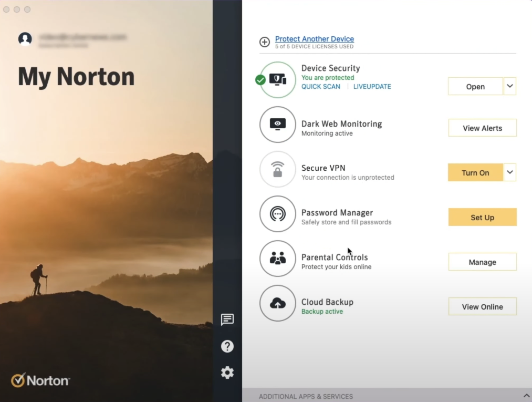Image resolution: width=532 pixels, height=402 pixels.
Task: Click the 'You are protected' status text
Action: 328,78
